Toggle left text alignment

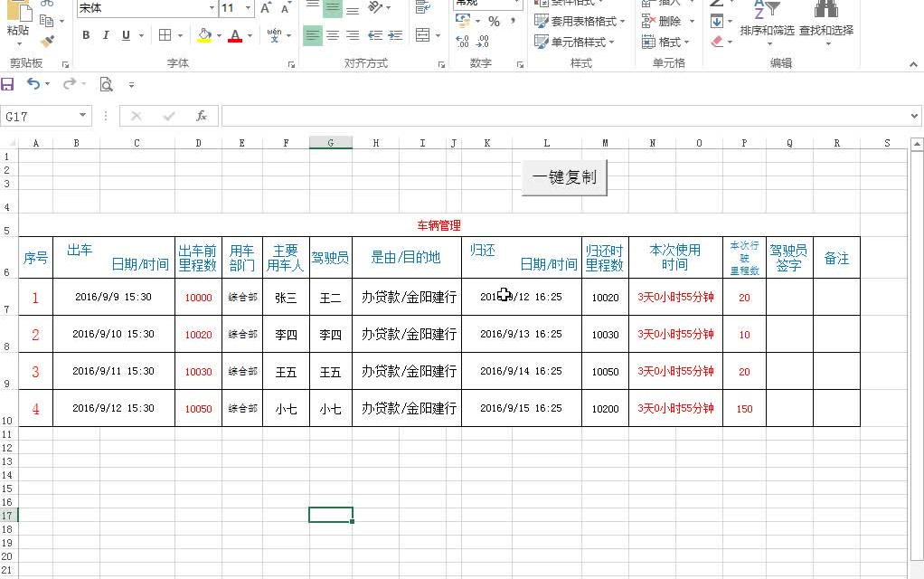(x=314, y=36)
